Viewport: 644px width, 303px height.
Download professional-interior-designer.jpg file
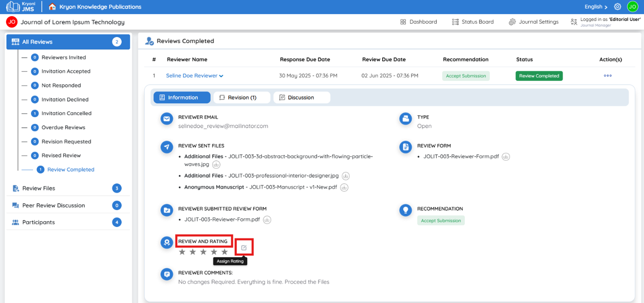click(346, 176)
